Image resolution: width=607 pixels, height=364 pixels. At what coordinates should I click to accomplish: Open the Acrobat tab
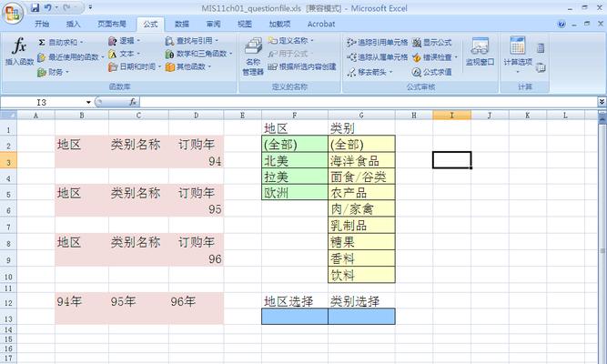pyautogui.click(x=321, y=24)
